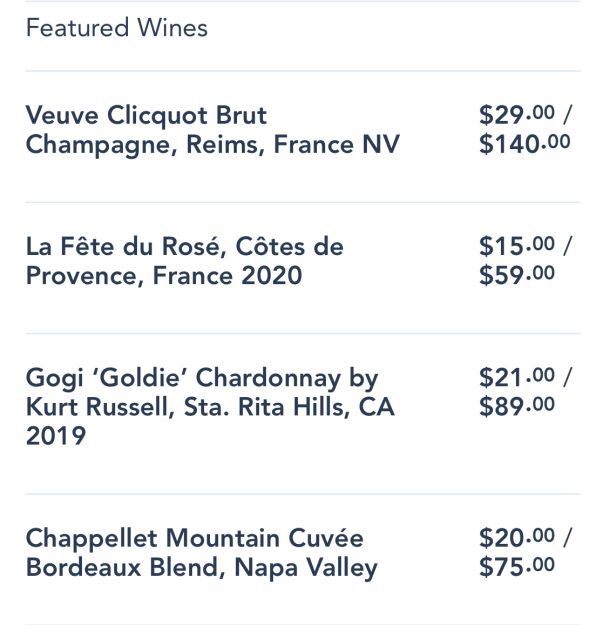Click the 2019 vintage text

[56, 436]
